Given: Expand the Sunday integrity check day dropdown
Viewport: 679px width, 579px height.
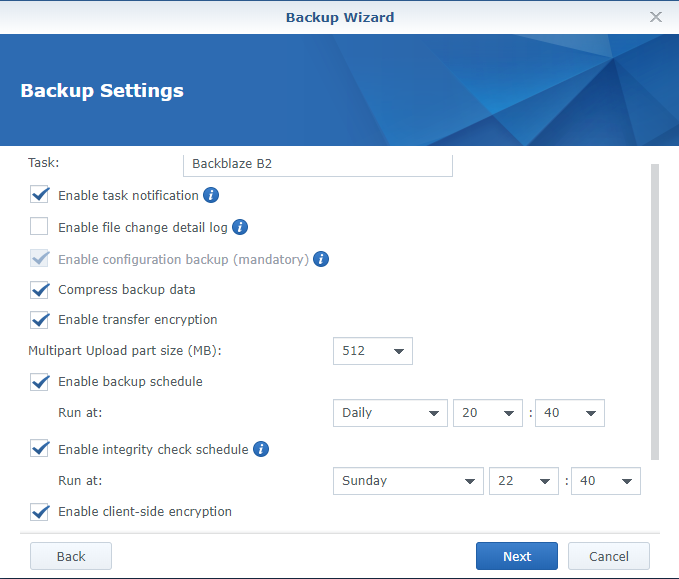Looking at the screenshot, I should [408, 481].
